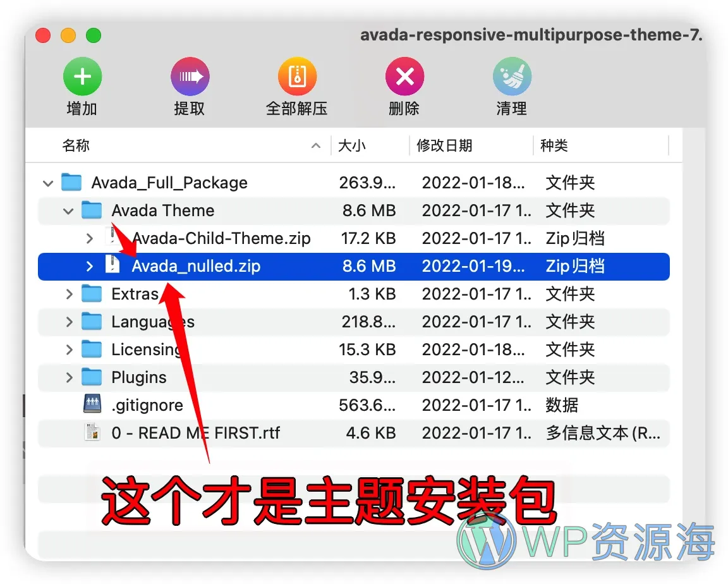Click the Extract (提取) toolbar icon
The height and width of the screenshot is (584, 728).
190,76
